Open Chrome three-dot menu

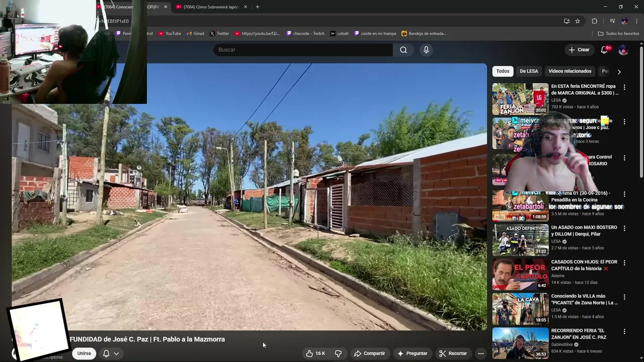[636, 21]
